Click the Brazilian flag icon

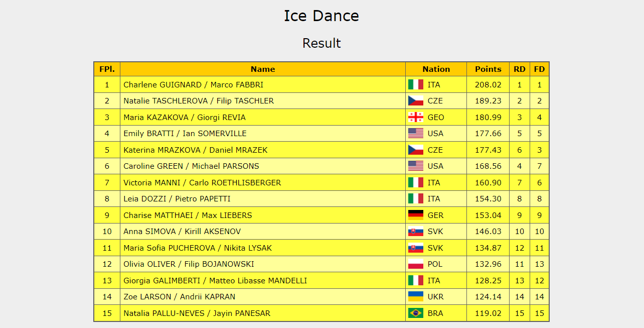tap(416, 313)
